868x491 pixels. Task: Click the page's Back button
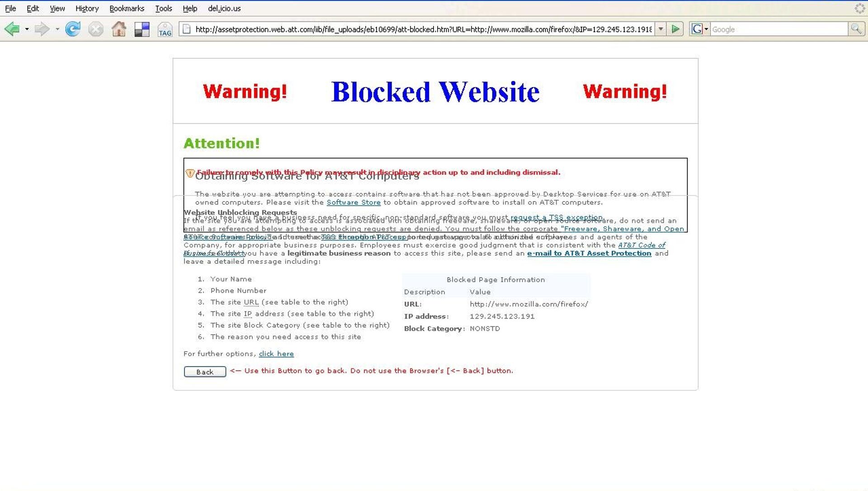[x=205, y=372]
